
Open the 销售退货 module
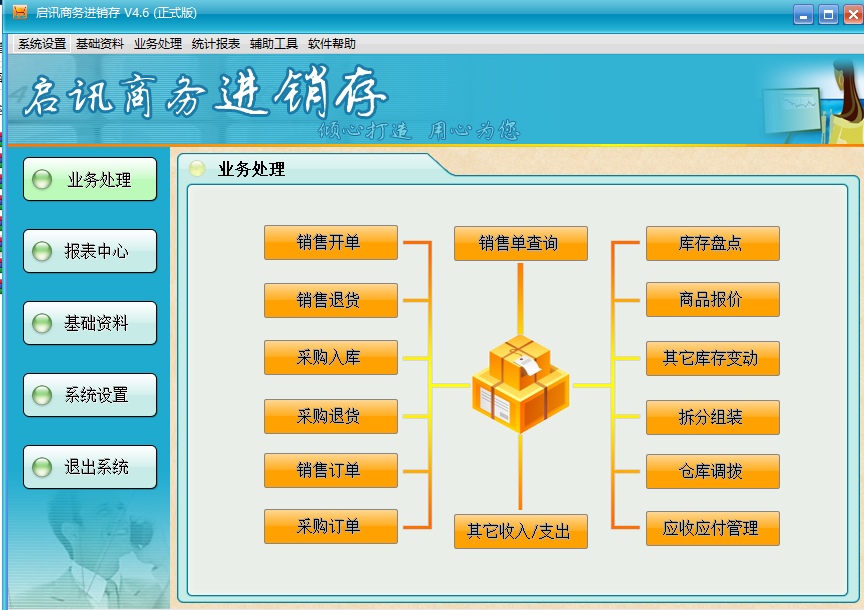coord(331,300)
